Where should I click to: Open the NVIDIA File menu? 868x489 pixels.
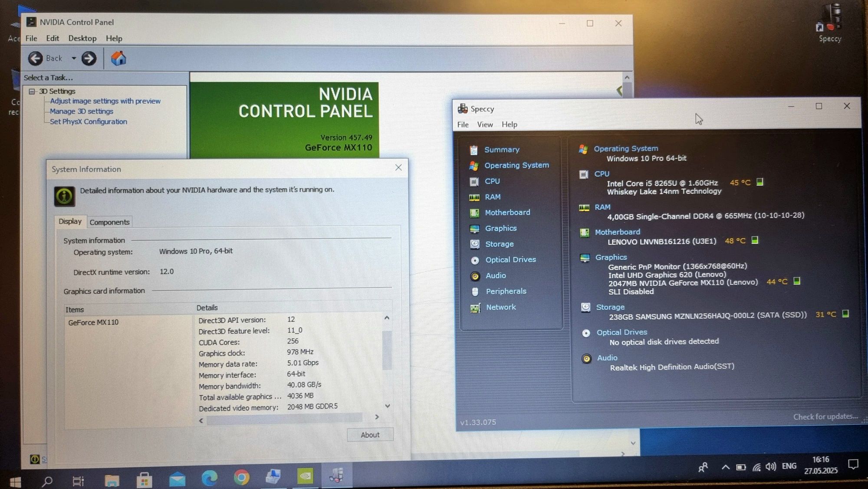click(31, 38)
